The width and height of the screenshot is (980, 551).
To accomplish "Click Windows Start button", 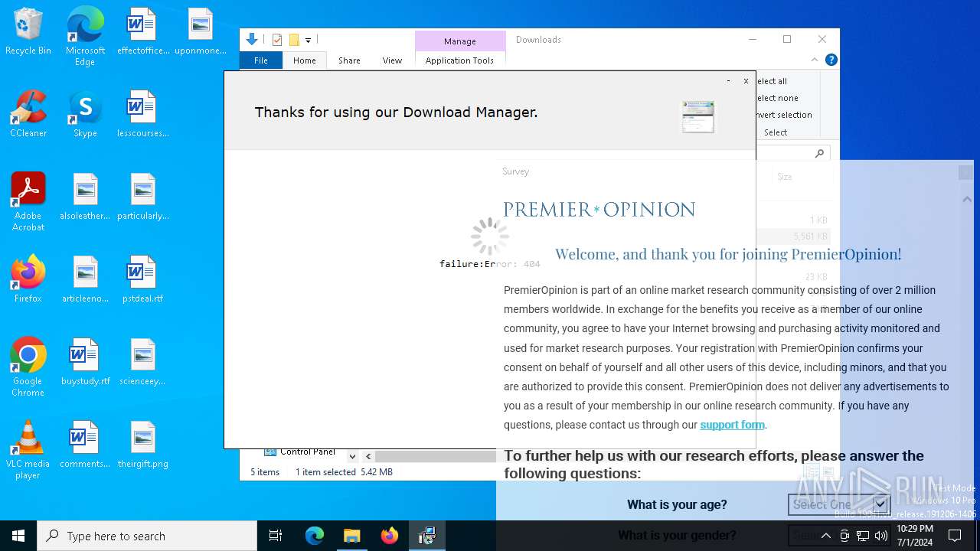I will (18, 536).
